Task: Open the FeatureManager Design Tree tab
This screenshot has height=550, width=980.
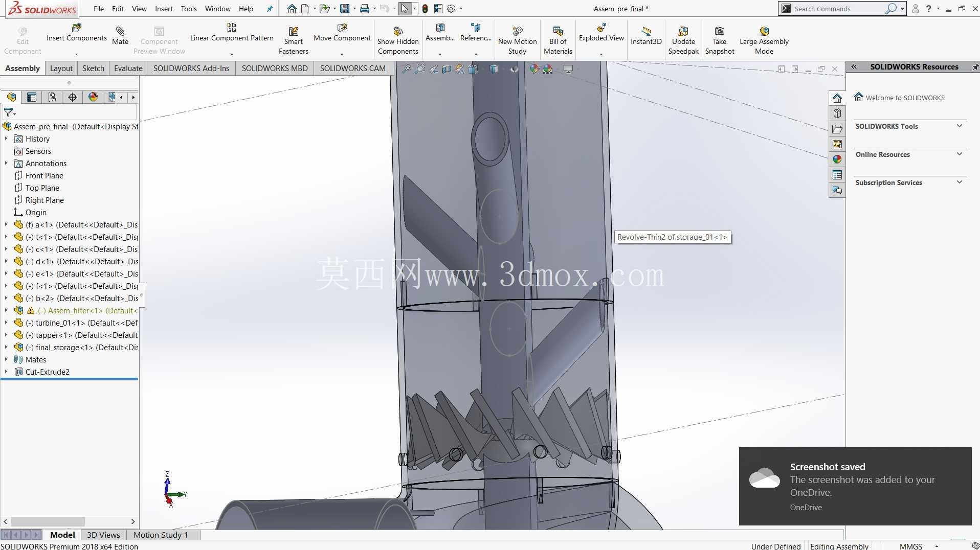Action: click(11, 97)
